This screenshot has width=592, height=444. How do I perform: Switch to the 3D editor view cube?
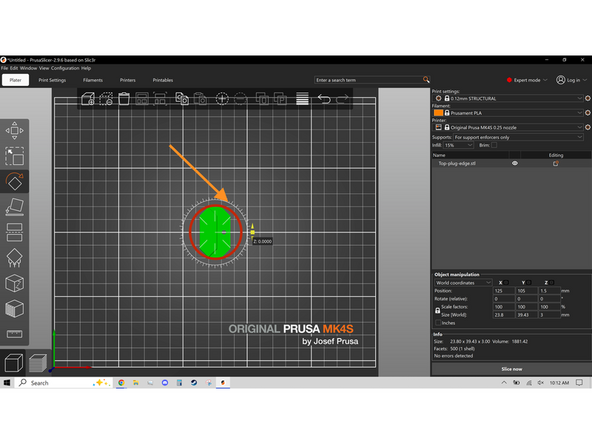pos(14,363)
